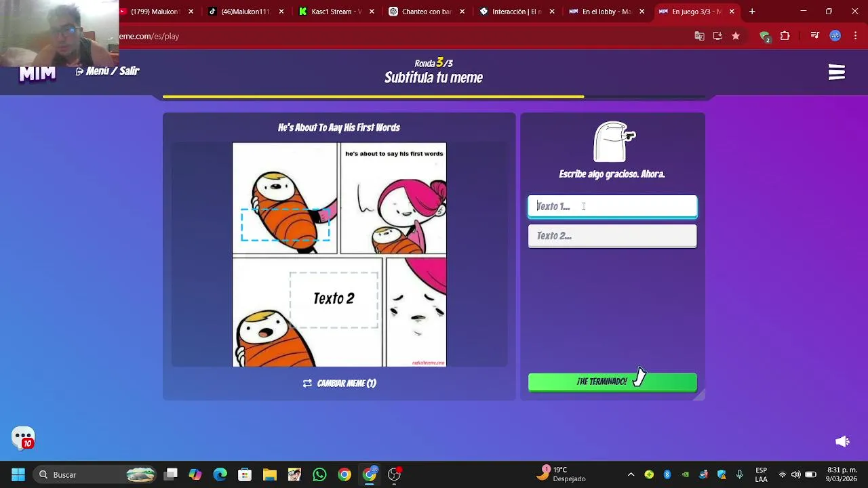Viewport: 868px width, 488px height.
Task: Click the Menú / Salir exit link
Action: (x=107, y=71)
